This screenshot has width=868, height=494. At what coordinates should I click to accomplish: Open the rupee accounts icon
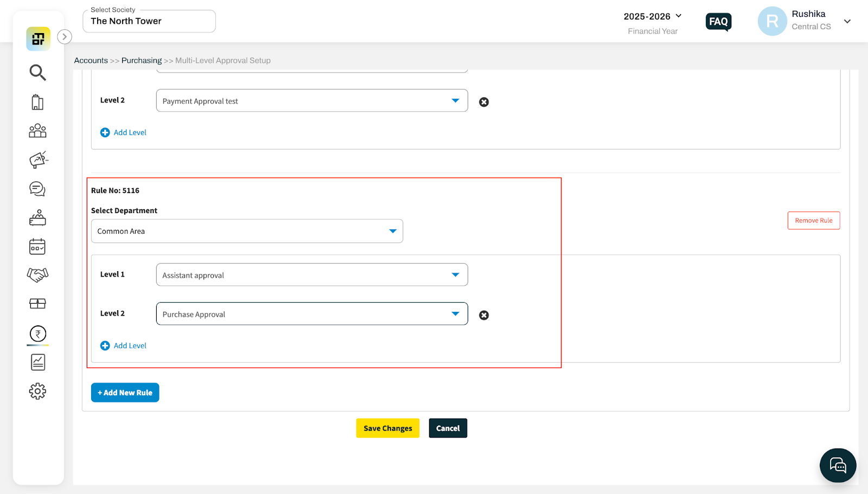(37, 333)
